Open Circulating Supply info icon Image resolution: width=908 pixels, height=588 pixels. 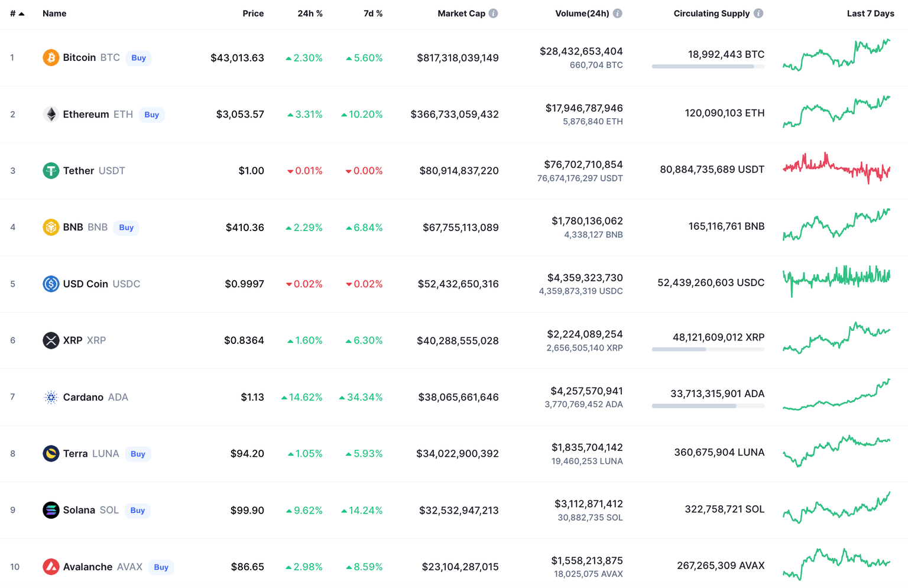[758, 14]
